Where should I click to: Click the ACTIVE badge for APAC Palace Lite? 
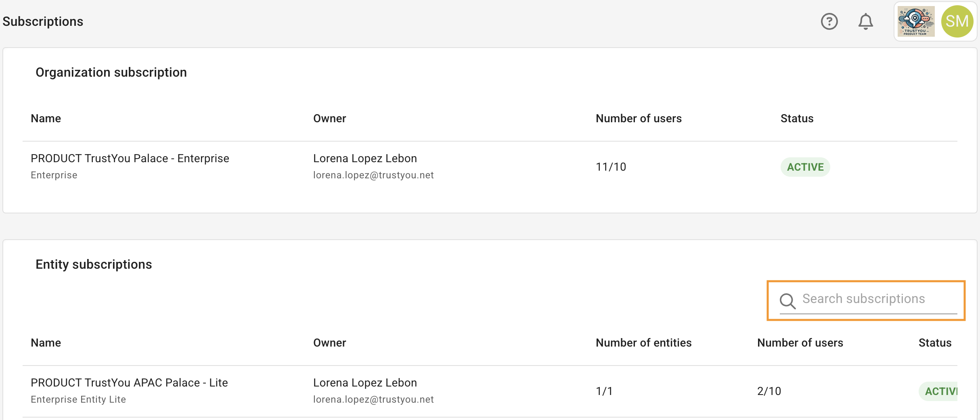[x=938, y=391]
